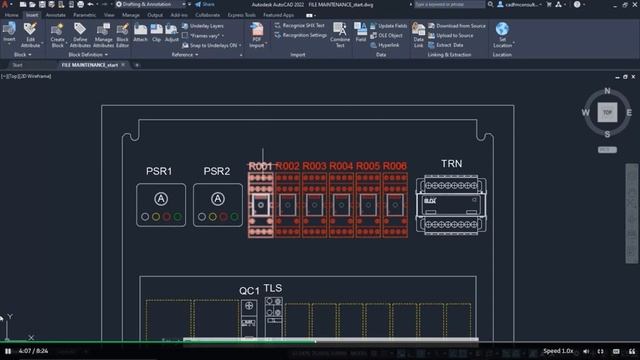640x360 pixels.
Task: Open the signed-in user account dropdown
Action: pyautogui.click(x=520, y=4)
